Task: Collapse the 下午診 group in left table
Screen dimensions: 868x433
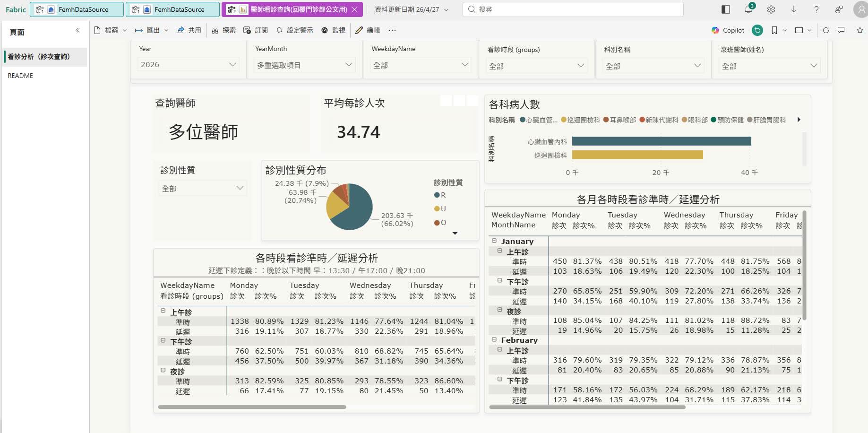Action: point(163,341)
